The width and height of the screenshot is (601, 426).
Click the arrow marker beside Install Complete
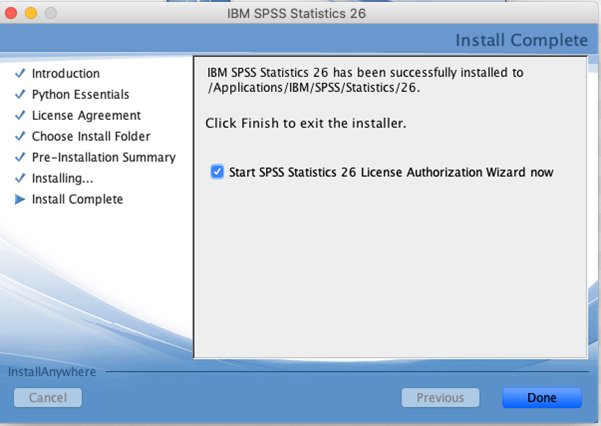(x=20, y=199)
